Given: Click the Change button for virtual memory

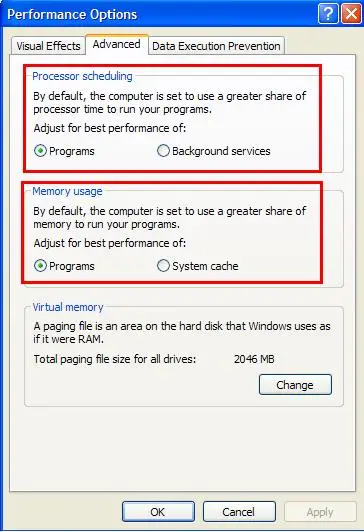Looking at the screenshot, I should (295, 385).
